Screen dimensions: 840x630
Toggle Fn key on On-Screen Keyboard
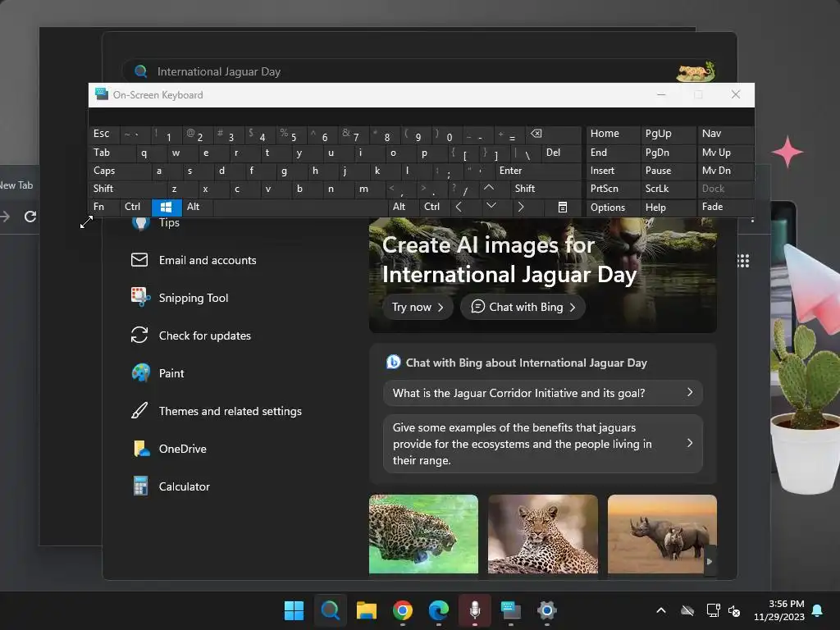click(104, 208)
